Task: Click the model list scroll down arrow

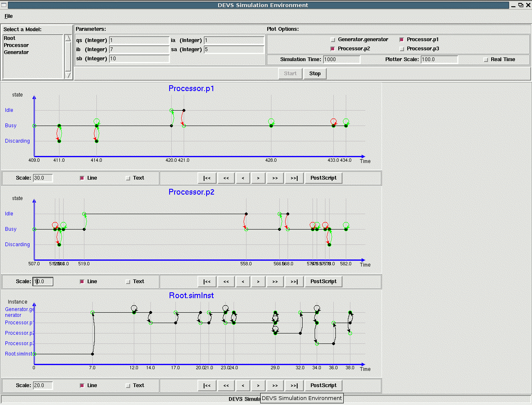Action: 68,75
